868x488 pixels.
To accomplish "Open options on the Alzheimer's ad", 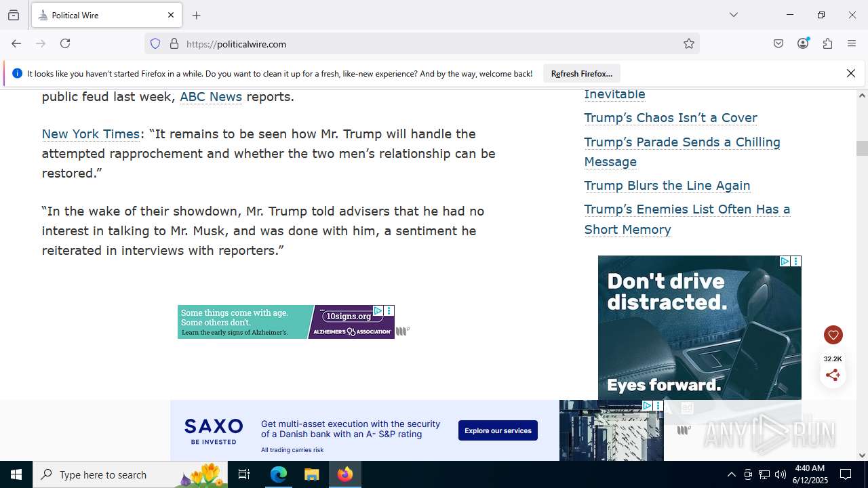I will pos(389,310).
